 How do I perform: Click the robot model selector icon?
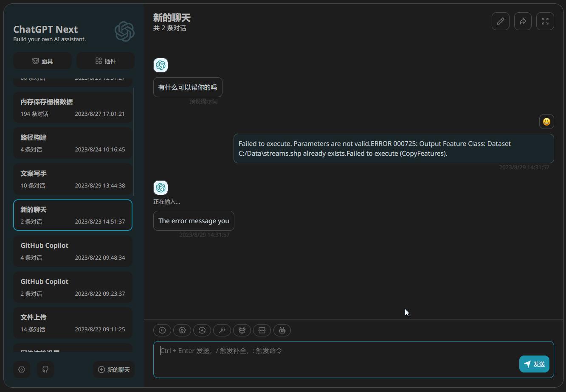tap(282, 330)
